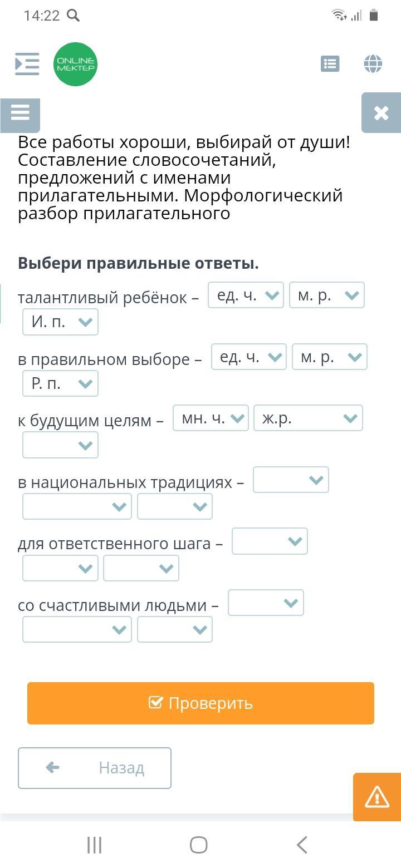The height and width of the screenshot is (868, 401).
Task: Open the «И. п.» case dropdown
Action: [x=60, y=322]
